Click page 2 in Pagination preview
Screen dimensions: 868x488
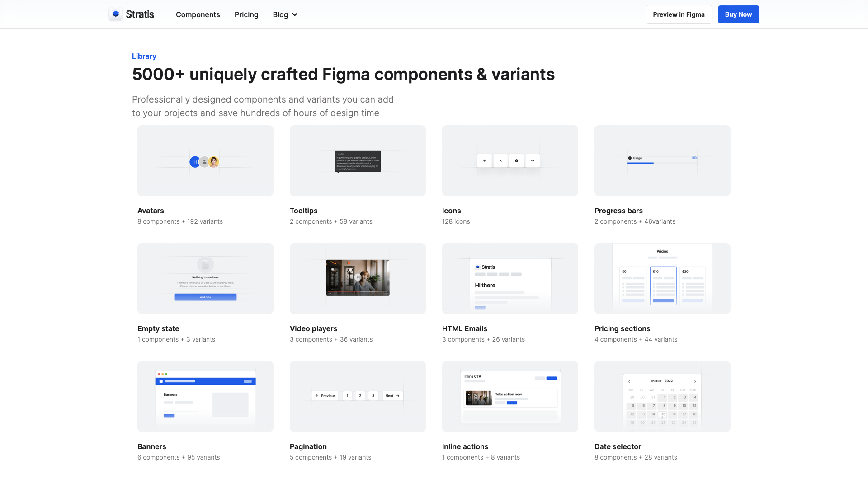[x=360, y=396]
